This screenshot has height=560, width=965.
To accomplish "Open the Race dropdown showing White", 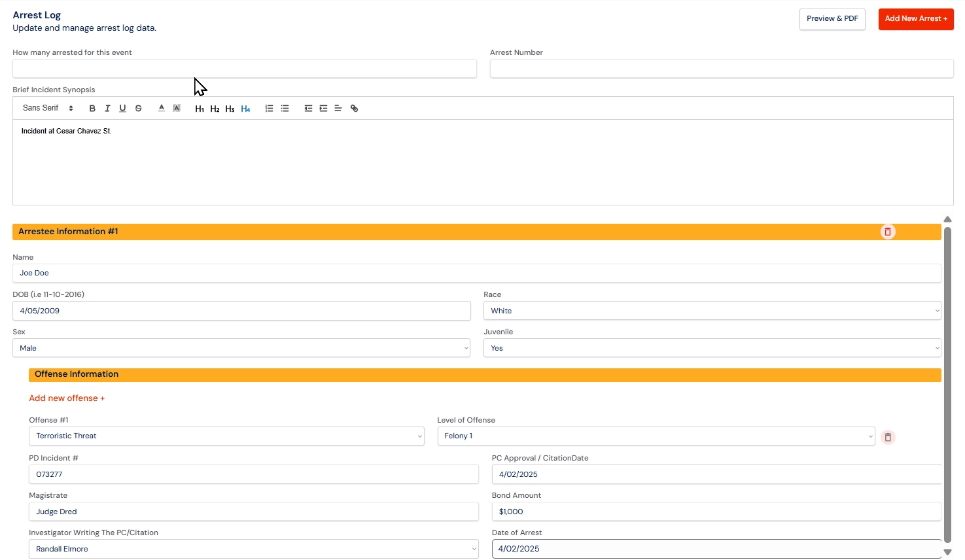I will coord(712,311).
